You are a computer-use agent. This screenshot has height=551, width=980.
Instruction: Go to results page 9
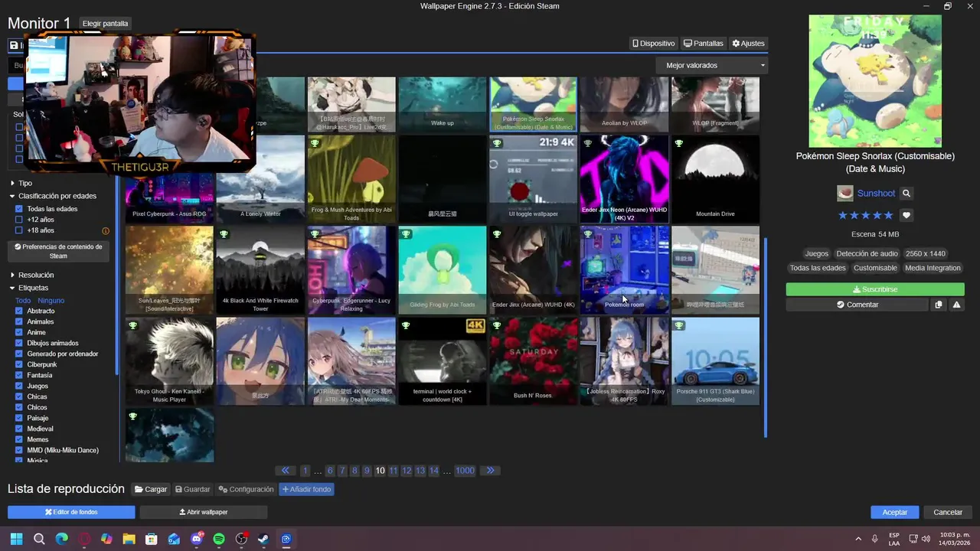tap(367, 471)
